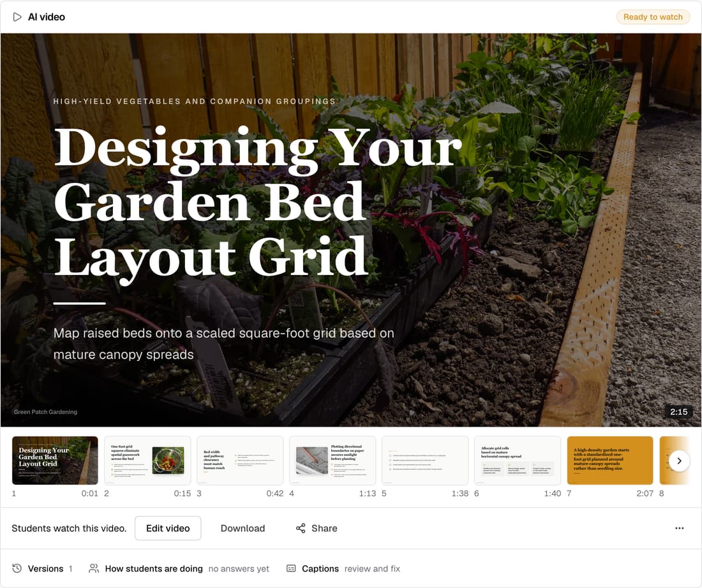Click the people icon for student progress

click(94, 568)
